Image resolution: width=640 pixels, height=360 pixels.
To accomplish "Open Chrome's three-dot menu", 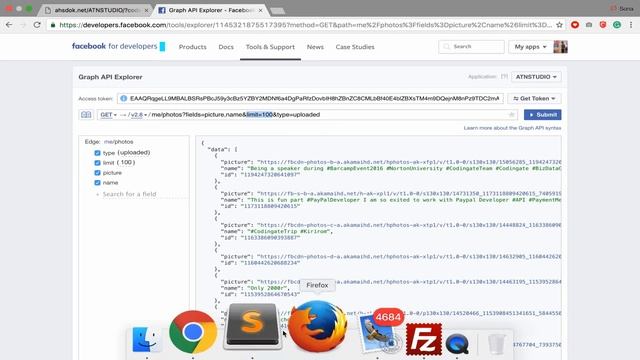I will click(631, 25).
